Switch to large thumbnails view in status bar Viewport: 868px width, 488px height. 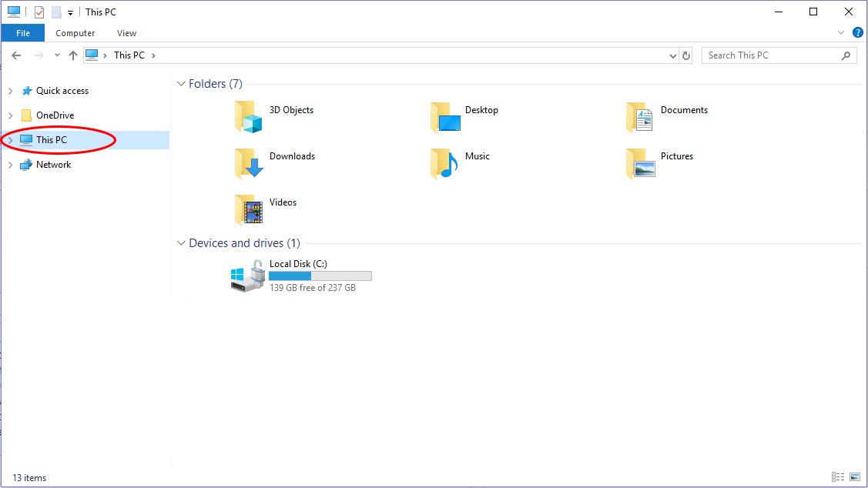tap(853, 477)
